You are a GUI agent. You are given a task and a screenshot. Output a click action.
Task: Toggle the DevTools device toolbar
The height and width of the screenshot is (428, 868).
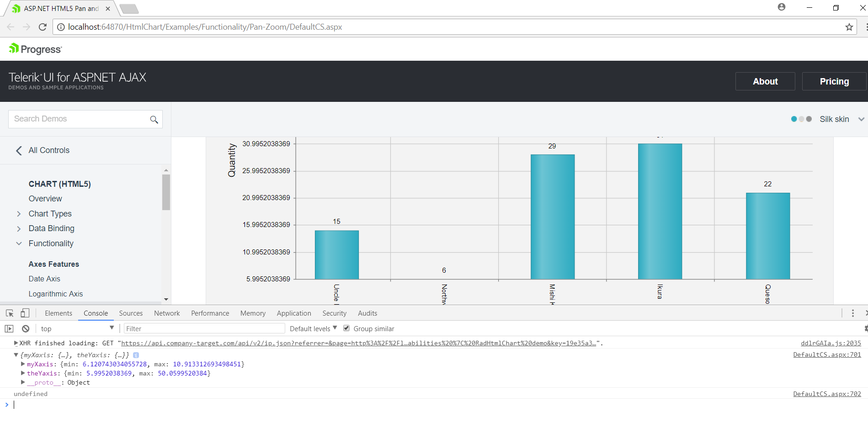[x=25, y=313]
